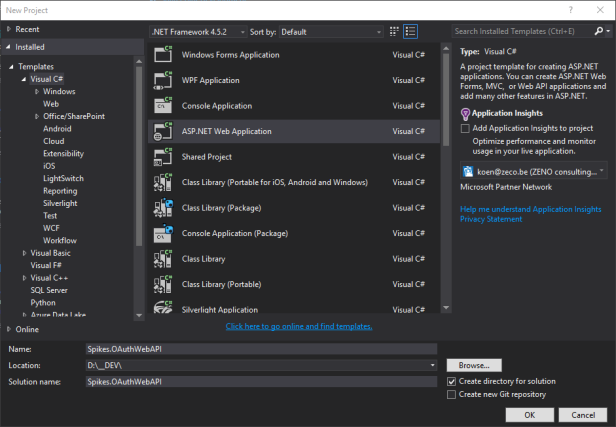616x427 pixels.
Task: Open the .NET Framework 4.5.2 version dropdown
Action: coord(199,32)
